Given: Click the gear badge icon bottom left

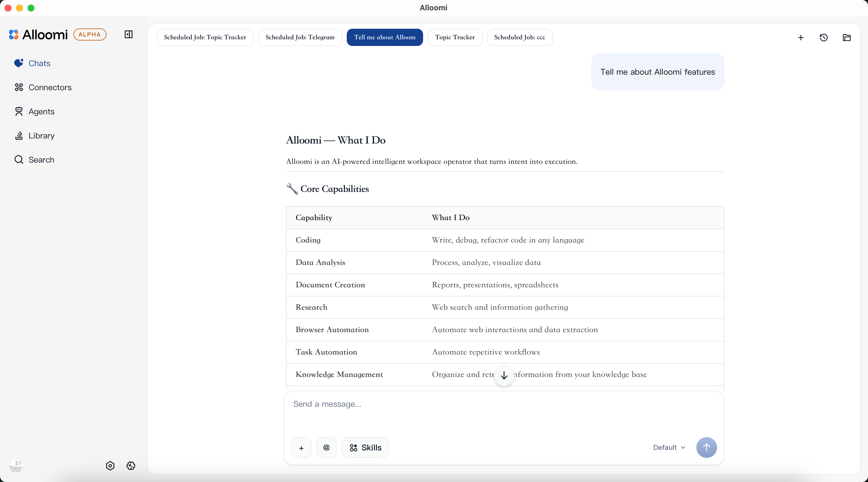Looking at the screenshot, I should click(131, 466).
